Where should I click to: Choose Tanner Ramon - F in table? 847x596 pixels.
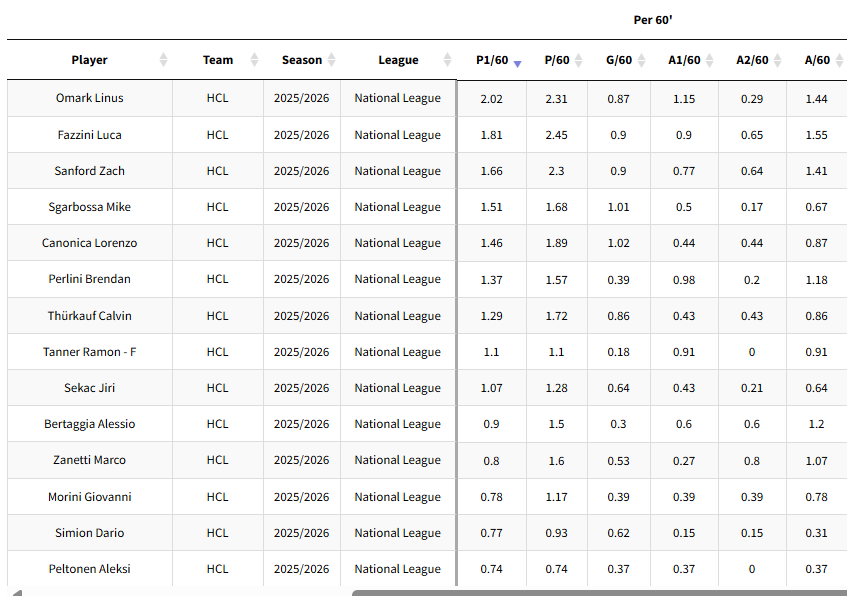tap(90, 352)
